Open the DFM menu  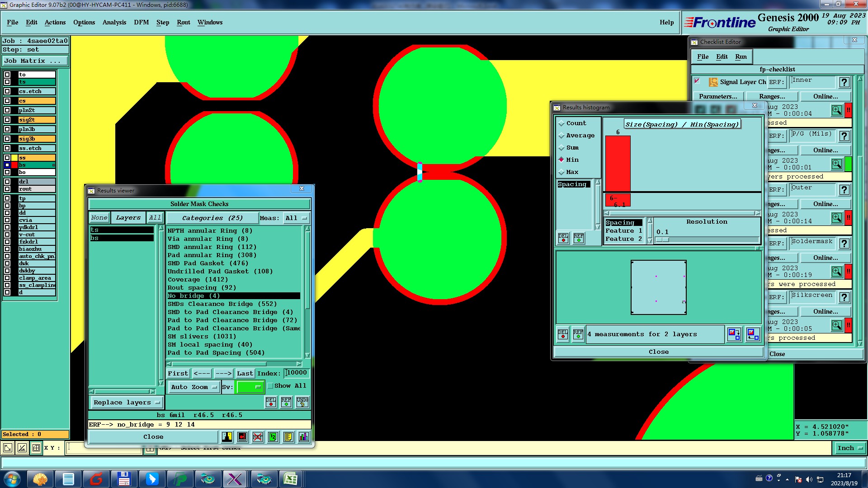coord(141,22)
